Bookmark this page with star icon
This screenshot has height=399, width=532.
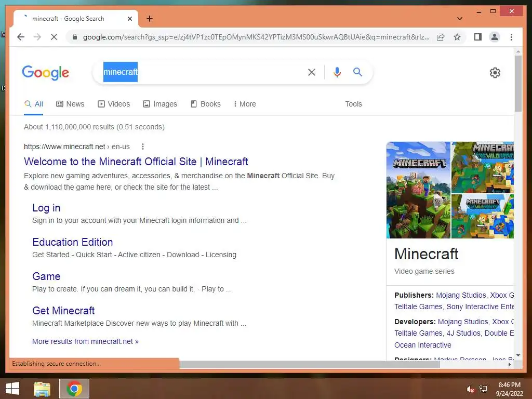tap(457, 37)
